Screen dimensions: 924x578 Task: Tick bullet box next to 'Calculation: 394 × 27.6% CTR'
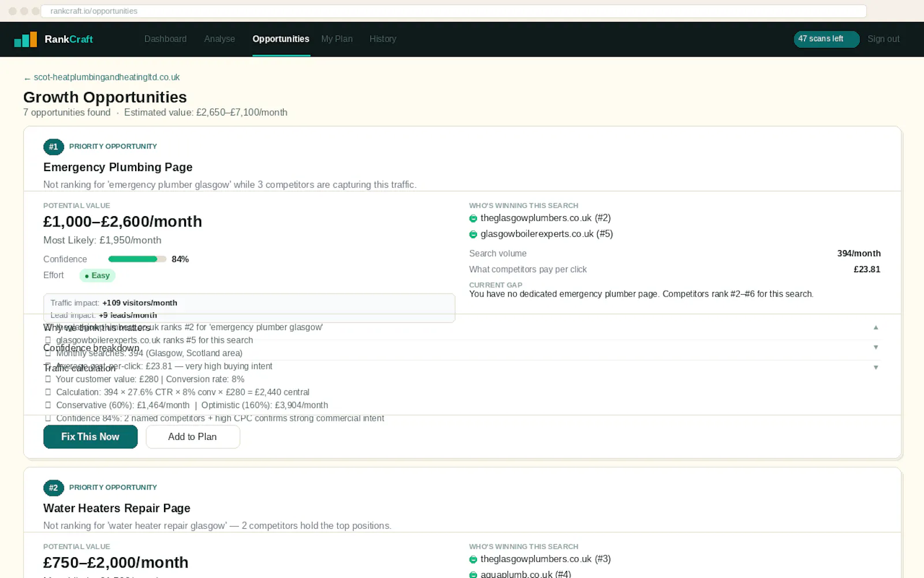pos(48,392)
